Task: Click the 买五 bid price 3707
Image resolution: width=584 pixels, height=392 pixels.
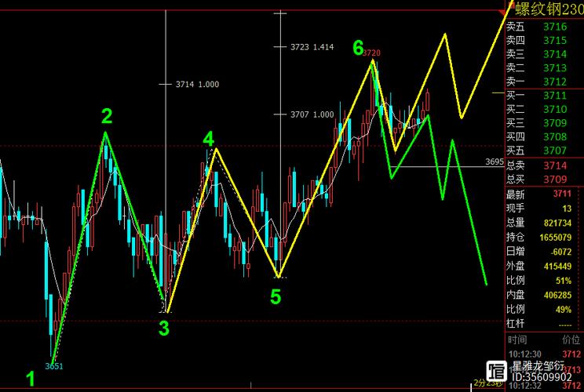Action: [x=555, y=151]
